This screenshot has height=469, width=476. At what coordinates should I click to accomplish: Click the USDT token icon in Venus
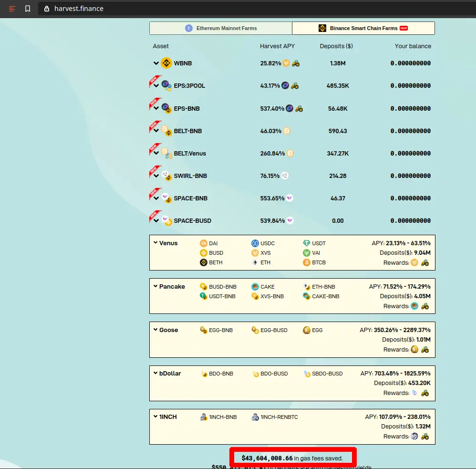[307, 243]
